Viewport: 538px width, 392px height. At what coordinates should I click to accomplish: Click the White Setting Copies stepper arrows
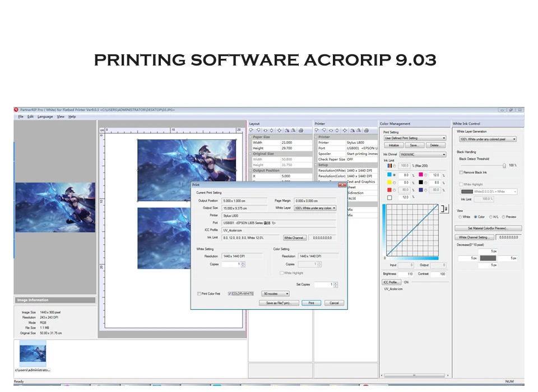tap(243, 264)
